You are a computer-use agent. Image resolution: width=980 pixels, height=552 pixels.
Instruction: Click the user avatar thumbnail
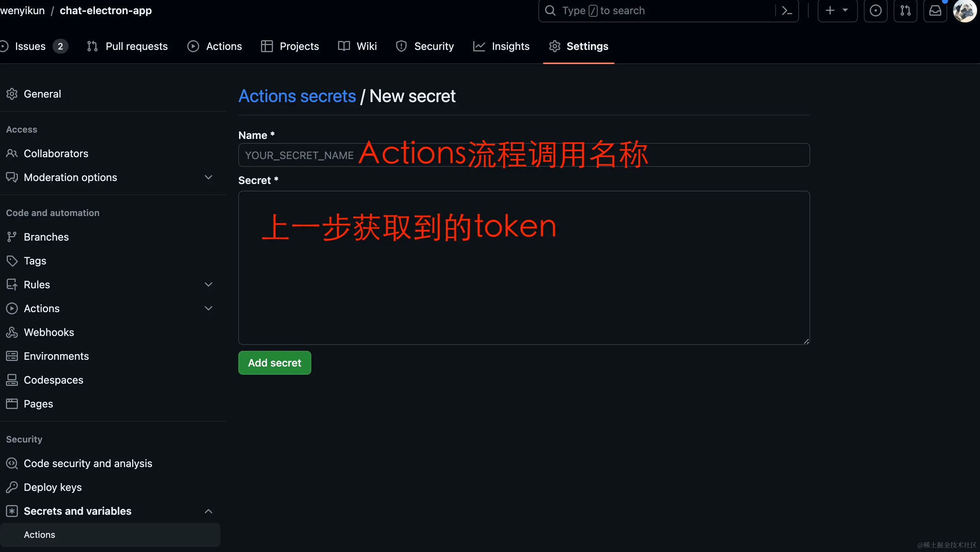click(964, 11)
